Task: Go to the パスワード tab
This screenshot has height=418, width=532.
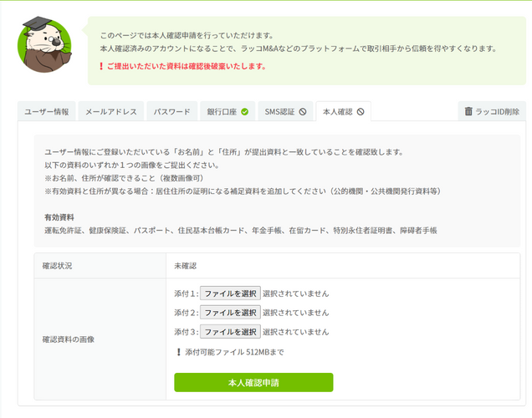Action: (171, 111)
